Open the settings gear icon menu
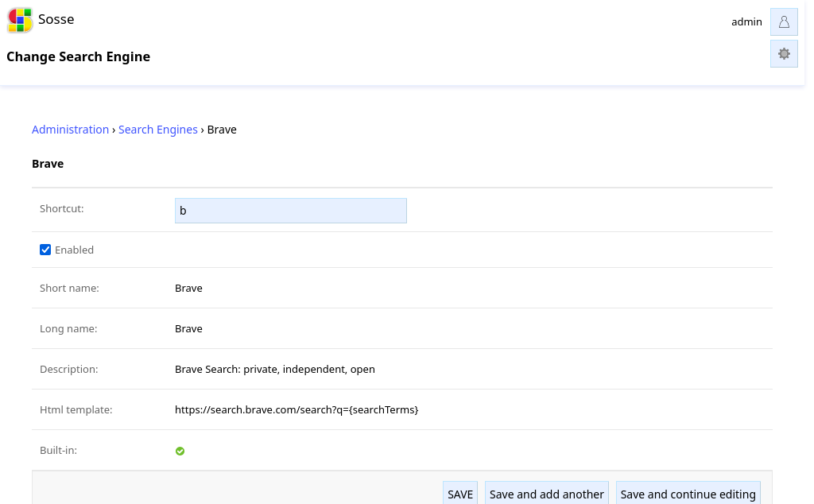This screenshot has height=504, width=814. click(x=784, y=54)
